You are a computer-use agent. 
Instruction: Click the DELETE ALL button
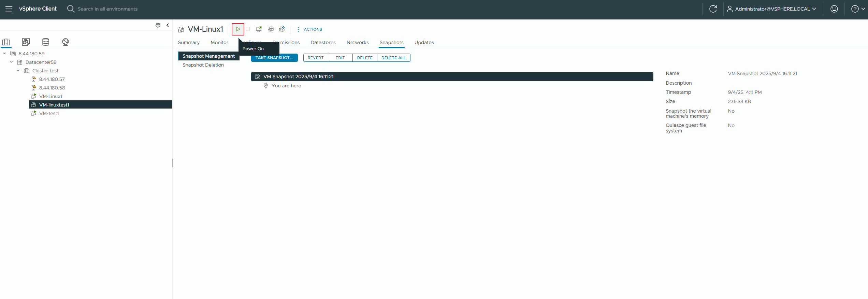coord(393,58)
